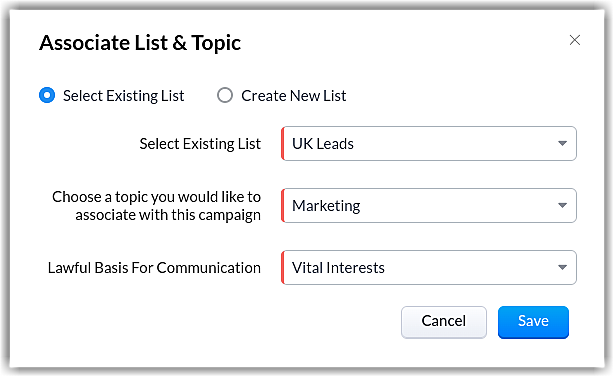This screenshot has width=614, height=377.
Task: Click the 'Select Existing List' radio option text
Action: click(x=123, y=96)
